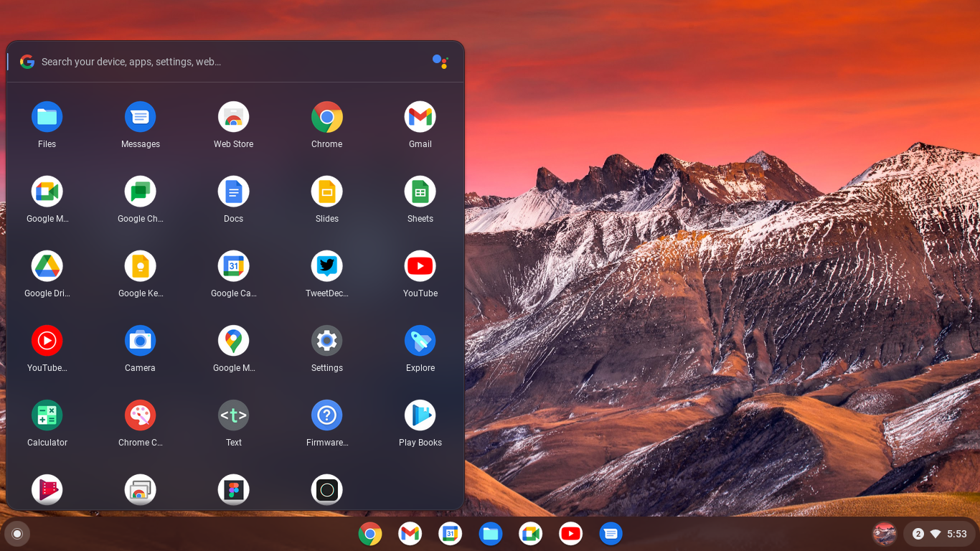Open YouTube from the shelf

(x=570, y=534)
